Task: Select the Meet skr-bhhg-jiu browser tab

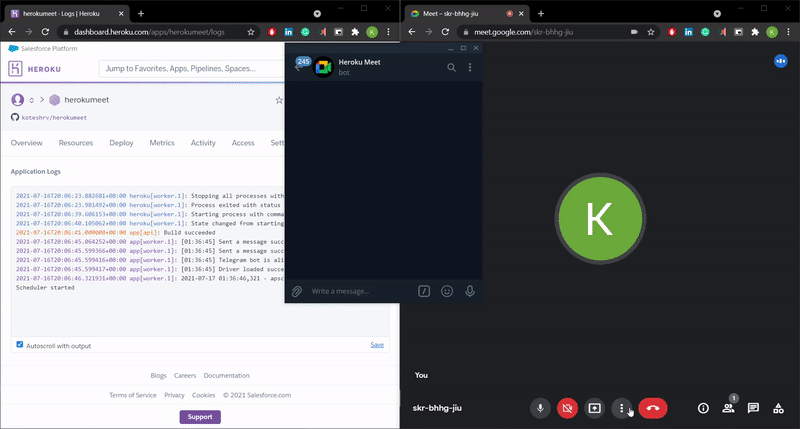Action: (467, 14)
